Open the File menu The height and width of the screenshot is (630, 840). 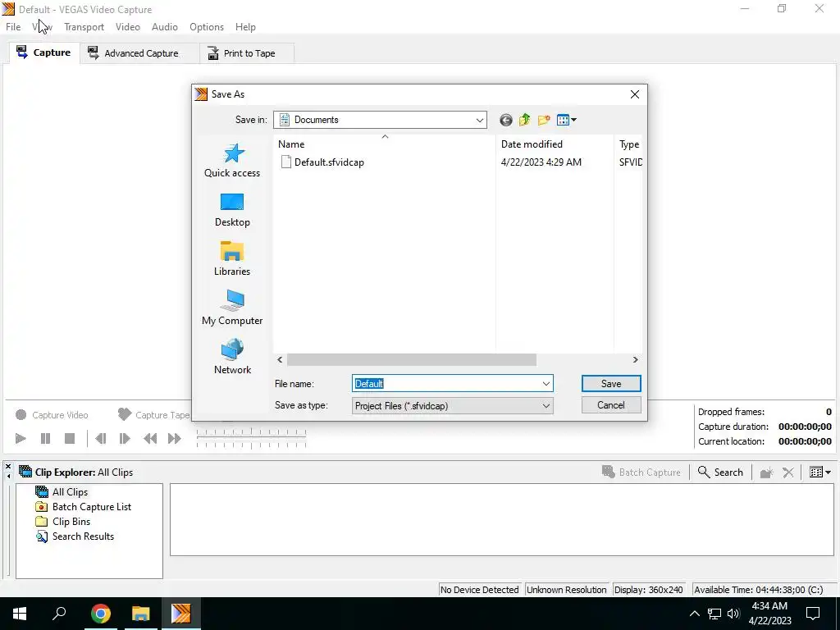(13, 27)
